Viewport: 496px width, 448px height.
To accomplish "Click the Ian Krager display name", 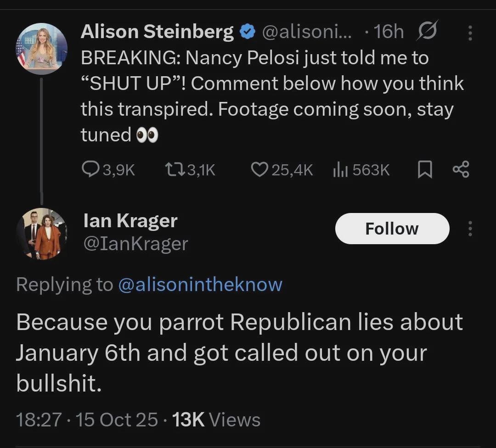I will click(x=130, y=221).
